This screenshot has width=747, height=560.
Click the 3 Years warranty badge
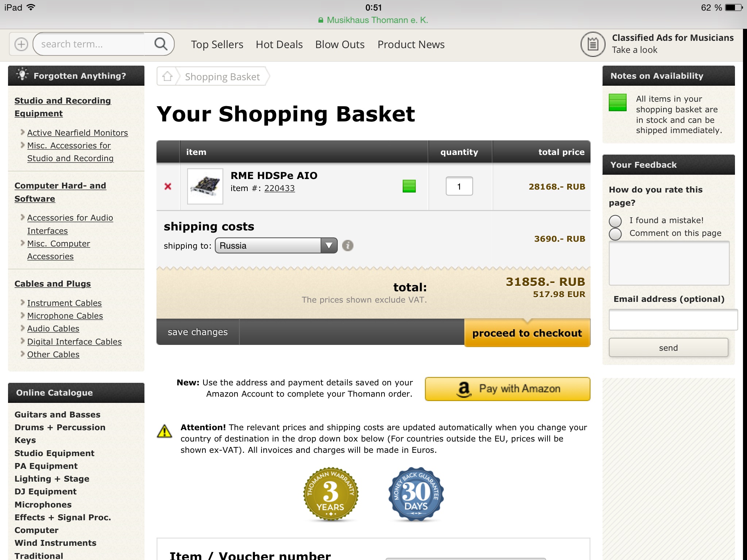[x=330, y=494]
